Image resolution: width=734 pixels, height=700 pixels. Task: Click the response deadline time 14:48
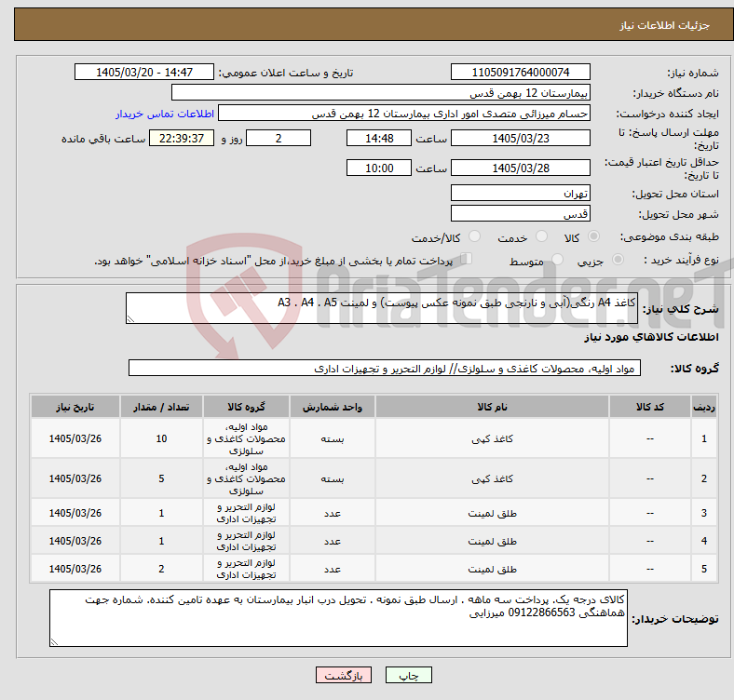pos(379,138)
